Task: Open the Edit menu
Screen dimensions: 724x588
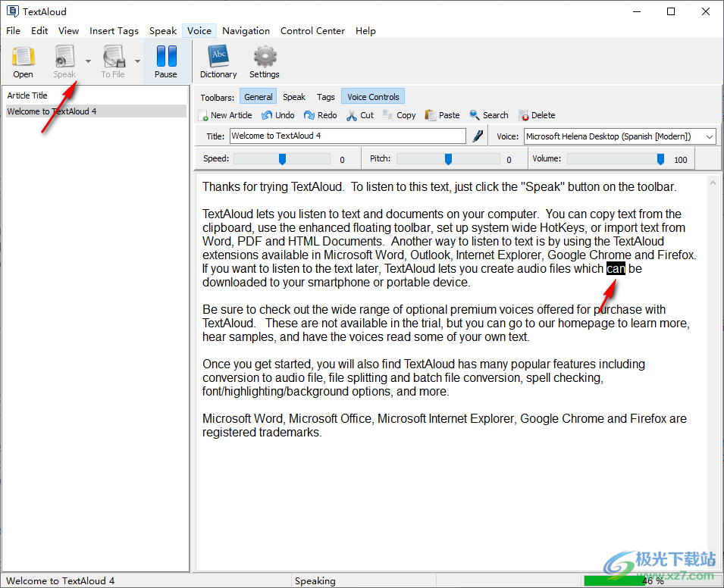Action: point(39,31)
